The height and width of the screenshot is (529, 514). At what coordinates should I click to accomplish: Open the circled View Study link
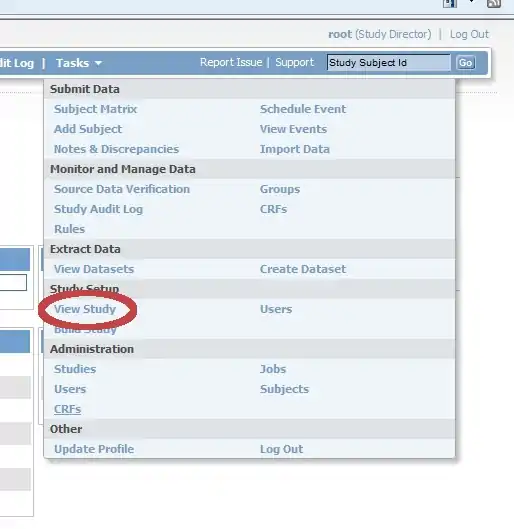coord(85,309)
